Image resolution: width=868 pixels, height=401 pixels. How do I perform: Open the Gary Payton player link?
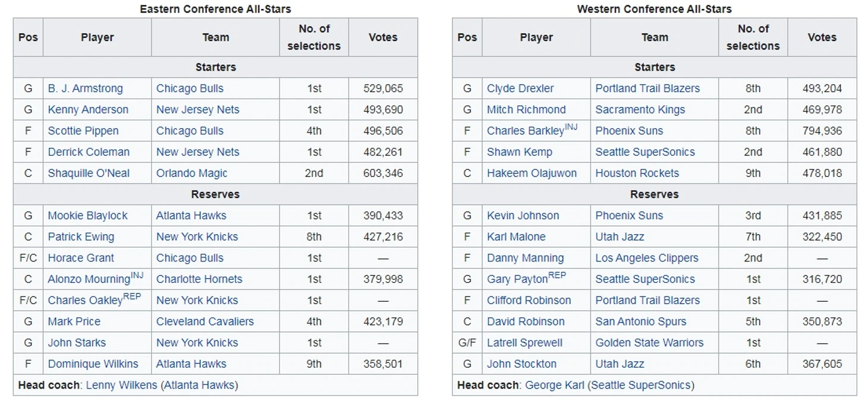point(517,279)
